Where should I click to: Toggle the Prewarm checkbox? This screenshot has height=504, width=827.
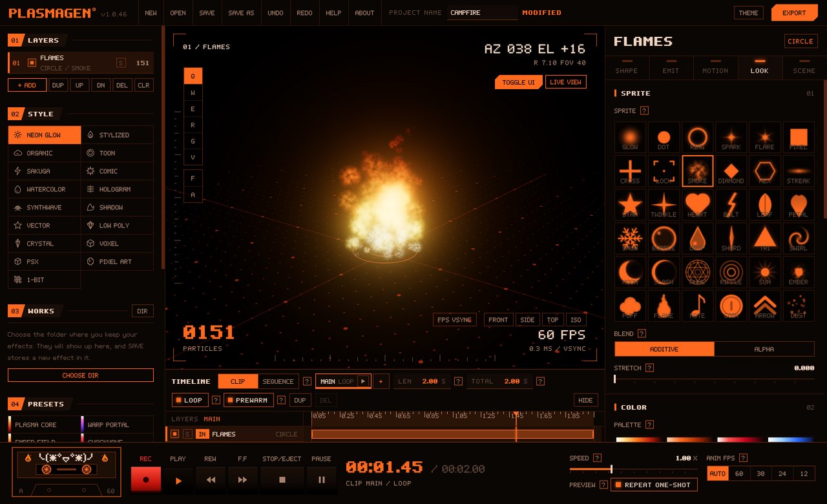(x=249, y=400)
